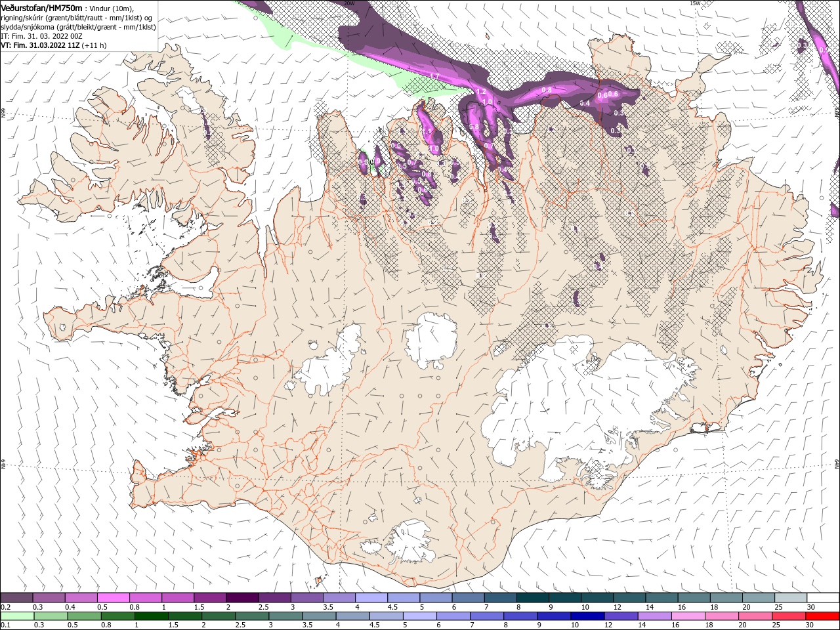Click the 'IT: Fim. 31. 03. 2022 00Z' line
This screenshot has height=630, width=840.
(41, 36)
